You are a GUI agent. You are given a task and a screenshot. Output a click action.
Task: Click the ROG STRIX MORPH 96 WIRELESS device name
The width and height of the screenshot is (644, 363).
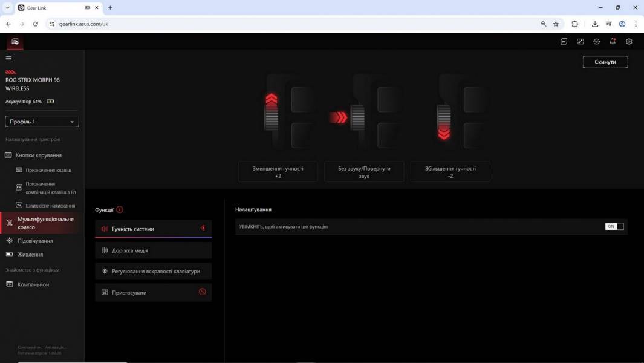click(x=33, y=84)
